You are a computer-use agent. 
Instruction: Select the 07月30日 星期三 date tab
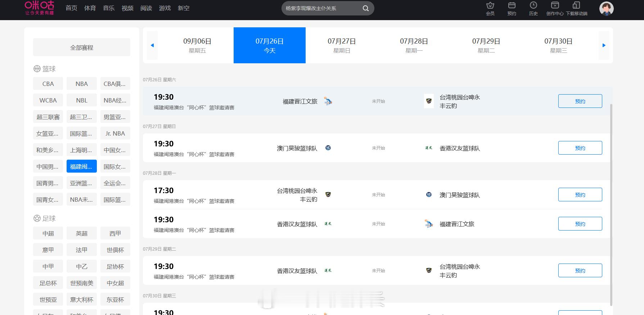click(x=558, y=45)
